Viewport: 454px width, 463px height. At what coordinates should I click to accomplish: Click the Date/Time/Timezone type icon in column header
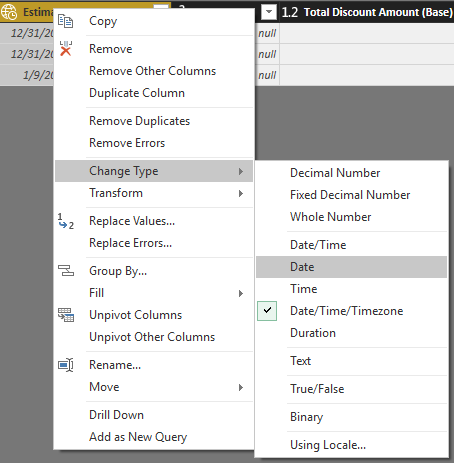pos(9,12)
